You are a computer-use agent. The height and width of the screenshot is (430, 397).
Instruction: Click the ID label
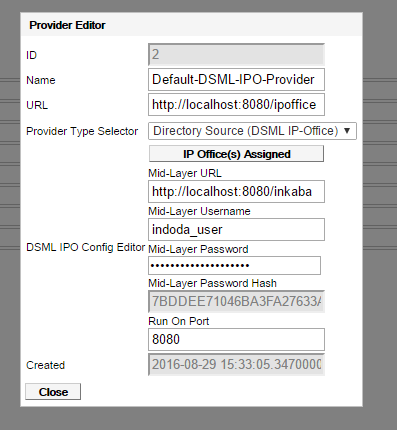click(31, 55)
